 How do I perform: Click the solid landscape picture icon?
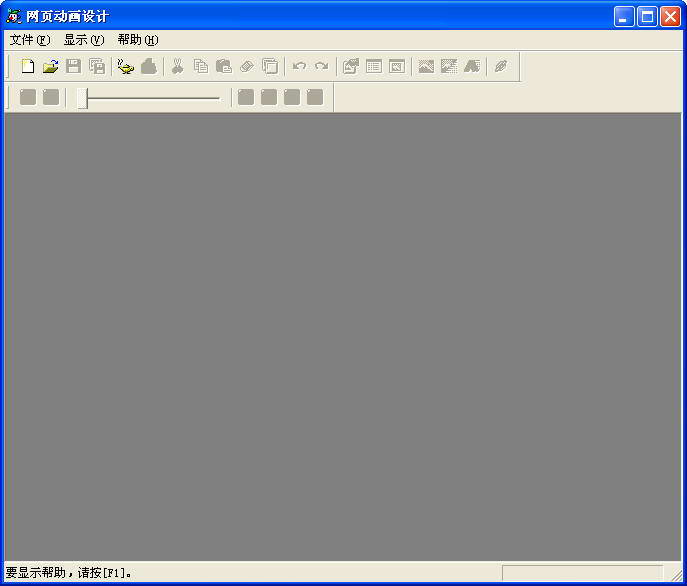pyautogui.click(x=426, y=67)
